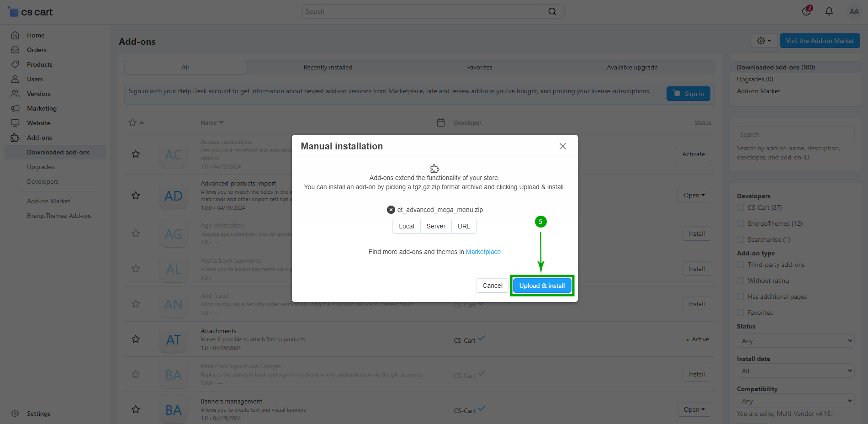This screenshot has height=424, width=868.
Task: Favorite the Banners management add-on
Action: click(x=136, y=409)
